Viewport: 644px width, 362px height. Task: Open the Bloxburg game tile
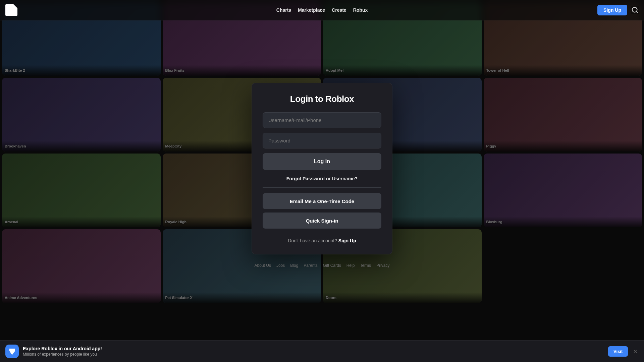pos(563,190)
